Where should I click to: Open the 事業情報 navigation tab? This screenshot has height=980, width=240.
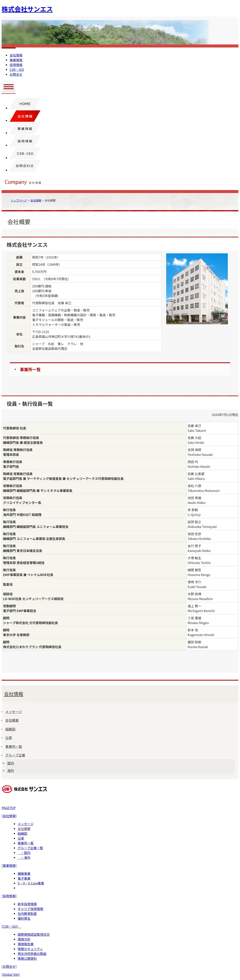pos(25,129)
